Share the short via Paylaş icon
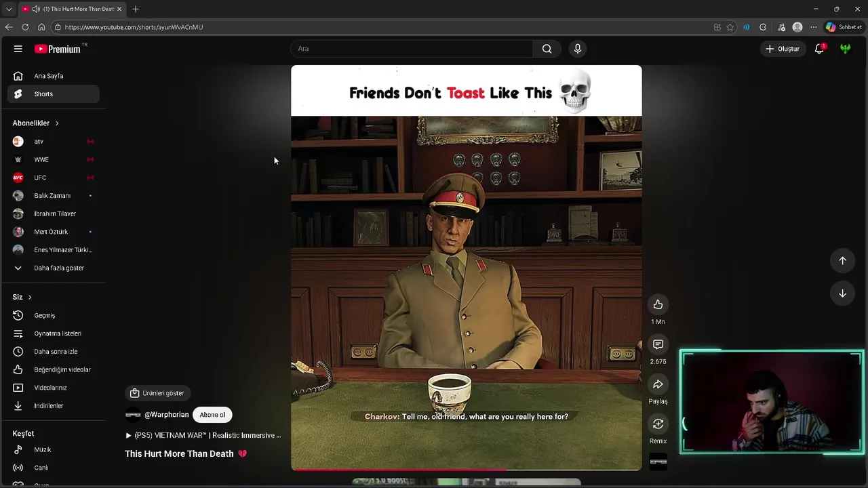The image size is (868, 488). click(658, 384)
